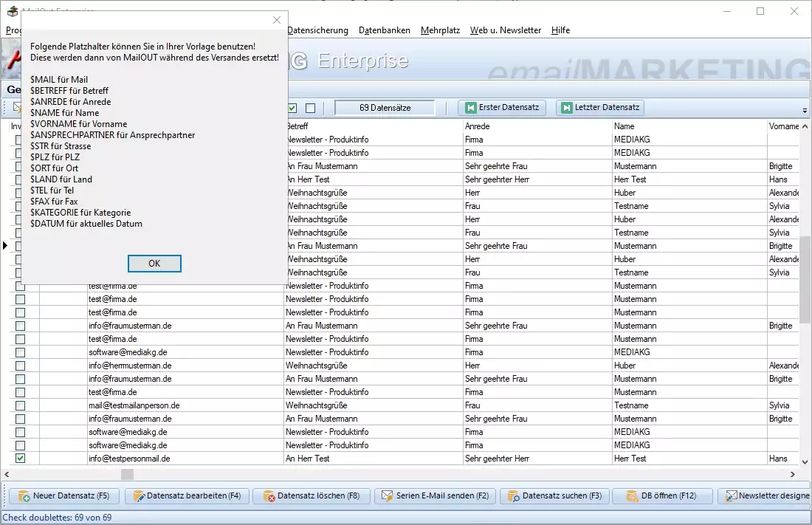
Task: Click OK to close the placeholder dialog
Action: coord(154,263)
